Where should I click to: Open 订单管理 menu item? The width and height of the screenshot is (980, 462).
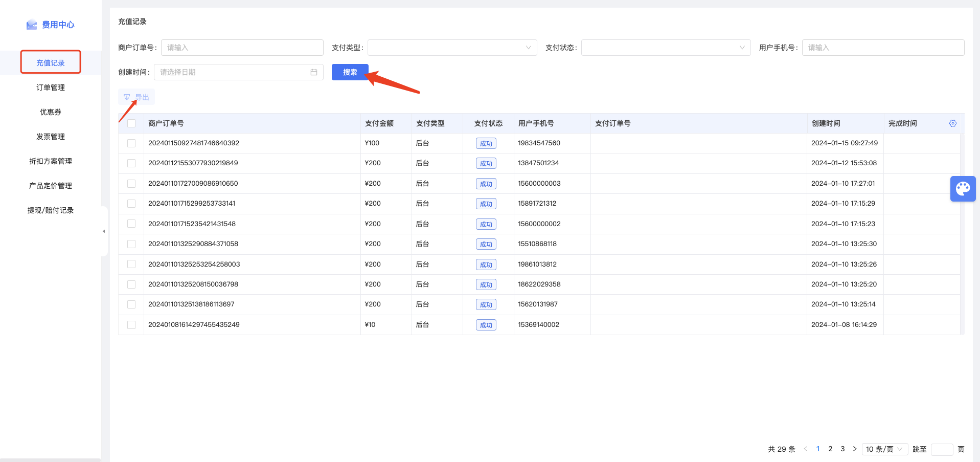51,87
